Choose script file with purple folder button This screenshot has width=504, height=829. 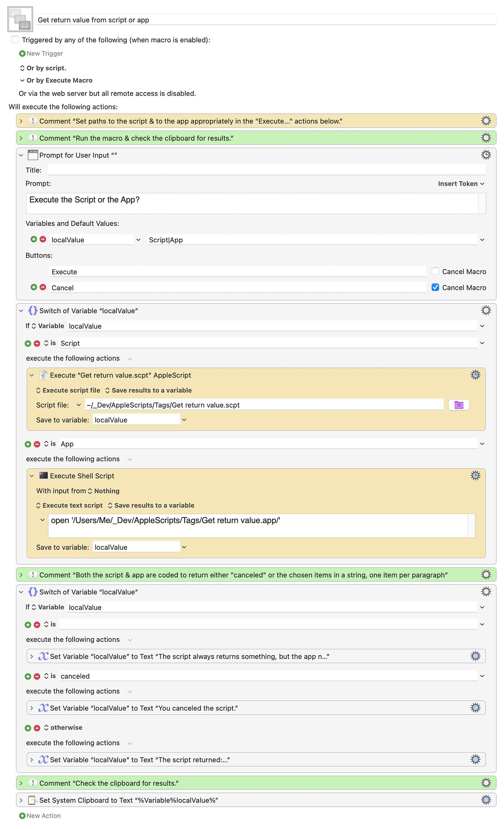coord(459,405)
